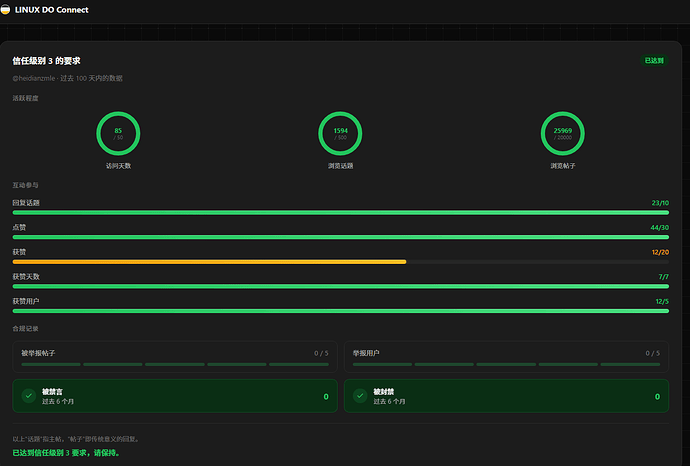Click the green checkmark in 被禁言 card
Image resolution: width=690 pixels, height=466 pixels.
click(x=29, y=396)
